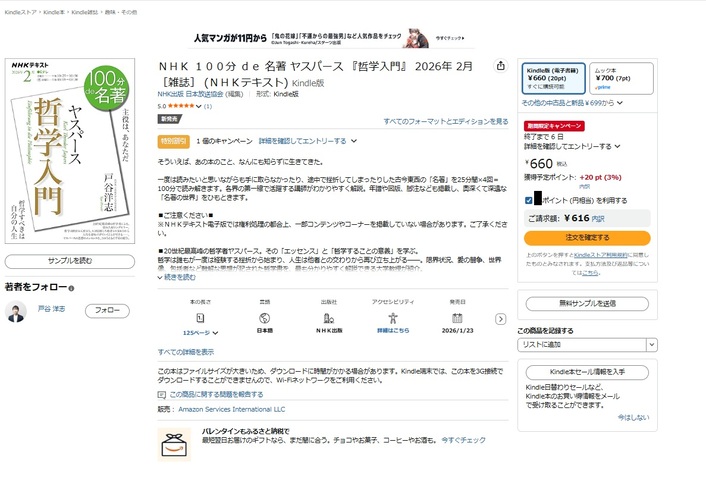The height and width of the screenshot is (480, 706).
Task: Click the report issue speech bubble icon
Action: (163, 394)
